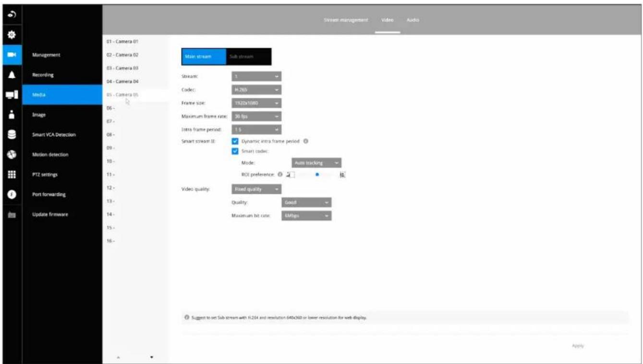643x364 pixels.
Task: Select empty channel 07 in list
Action: [x=136, y=122]
